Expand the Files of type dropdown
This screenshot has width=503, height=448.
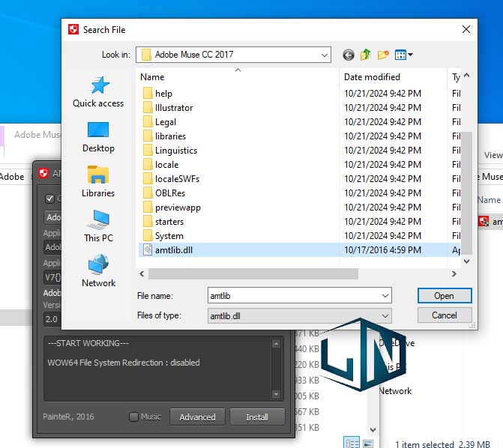[x=385, y=316]
